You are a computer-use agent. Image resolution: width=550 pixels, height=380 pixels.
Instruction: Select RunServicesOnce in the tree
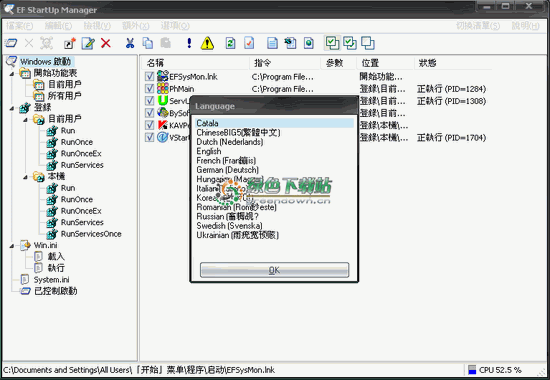click(x=91, y=234)
